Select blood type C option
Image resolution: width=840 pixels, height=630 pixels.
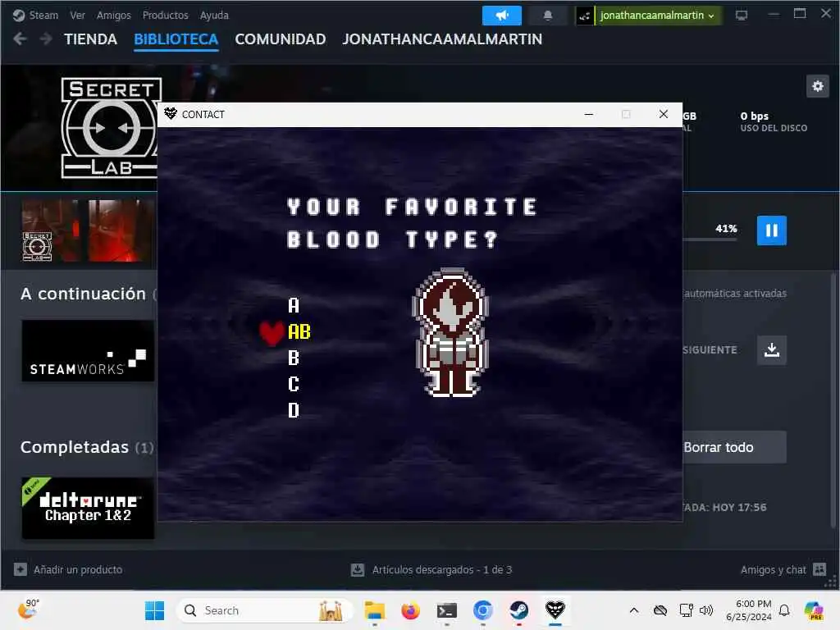click(x=294, y=384)
